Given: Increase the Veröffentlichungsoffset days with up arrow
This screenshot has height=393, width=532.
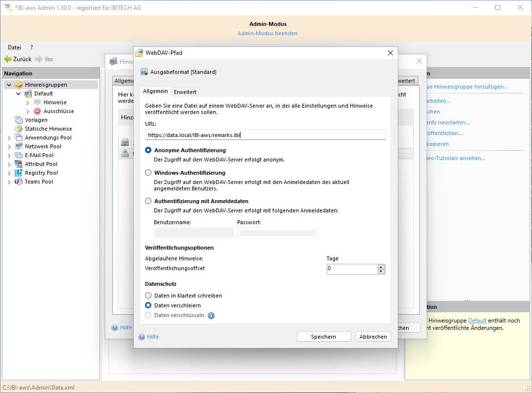Looking at the screenshot, I should coord(381,267).
